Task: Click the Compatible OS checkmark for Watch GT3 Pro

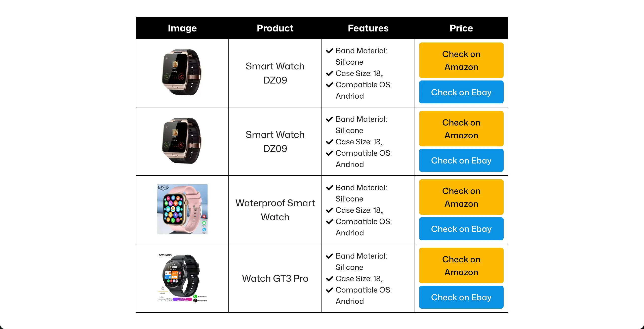Action: pos(330,290)
